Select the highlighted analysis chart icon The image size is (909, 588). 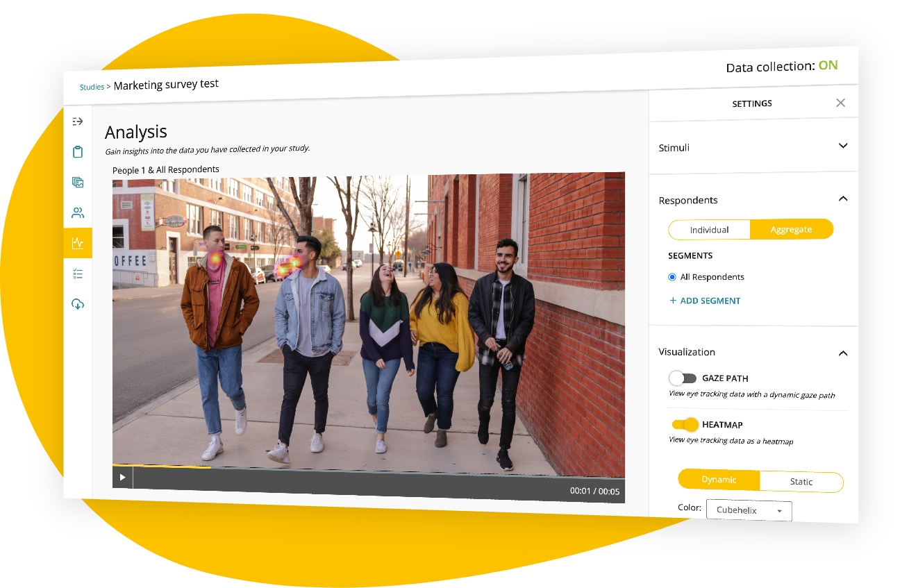tap(78, 243)
